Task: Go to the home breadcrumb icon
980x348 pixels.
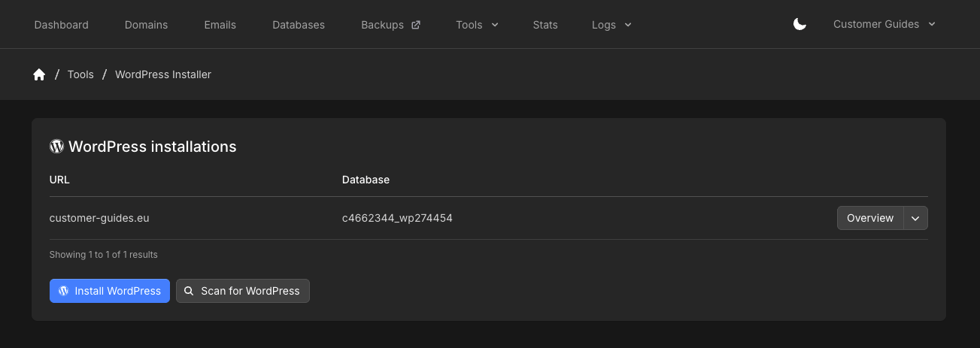Action: tap(39, 74)
